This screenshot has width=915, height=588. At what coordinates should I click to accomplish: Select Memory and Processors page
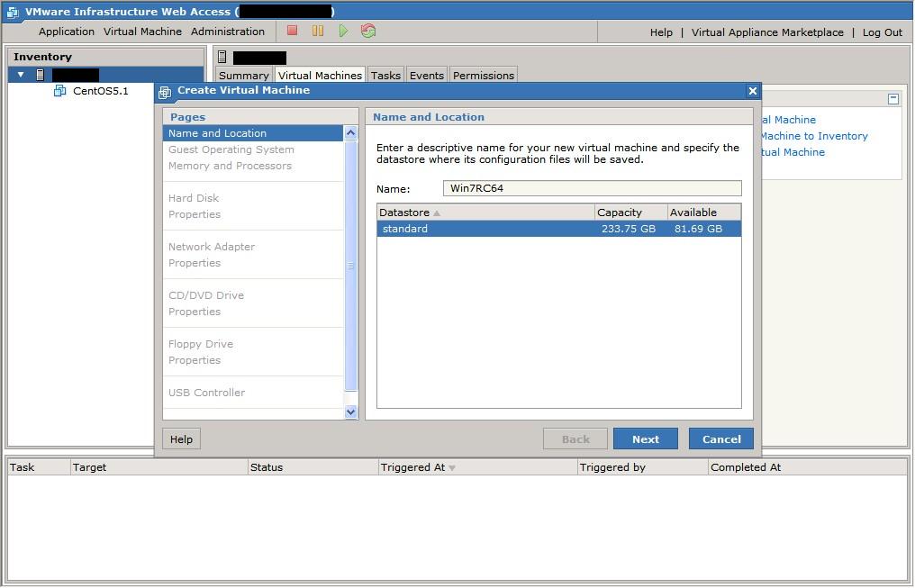pos(253,166)
